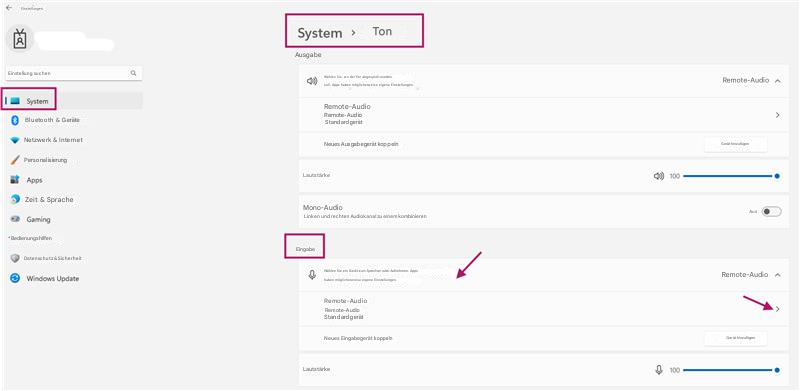This screenshot has width=800, height=391.
Task: Click the search magnifier icon
Action: click(133, 73)
